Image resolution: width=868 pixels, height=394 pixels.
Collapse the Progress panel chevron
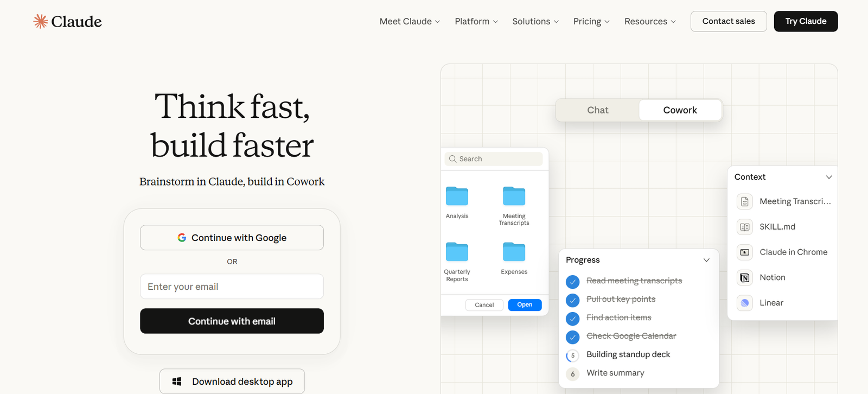tap(706, 260)
